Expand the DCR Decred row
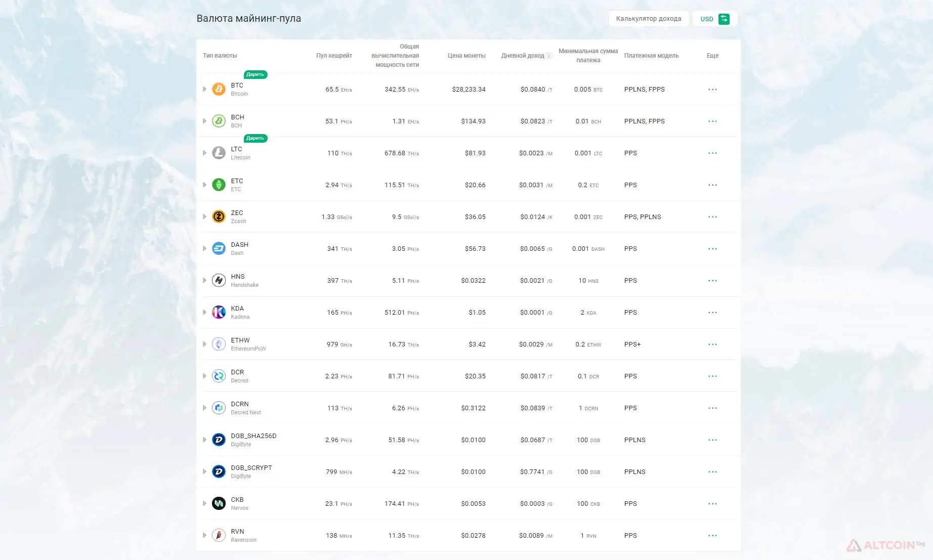This screenshot has height=560, width=933. (x=204, y=376)
